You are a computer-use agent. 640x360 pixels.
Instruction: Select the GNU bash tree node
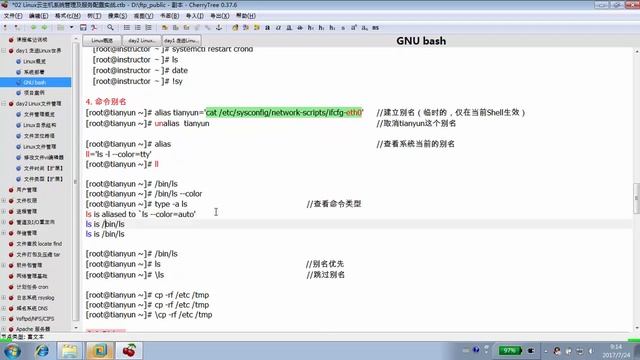pyautogui.click(x=35, y=82)
